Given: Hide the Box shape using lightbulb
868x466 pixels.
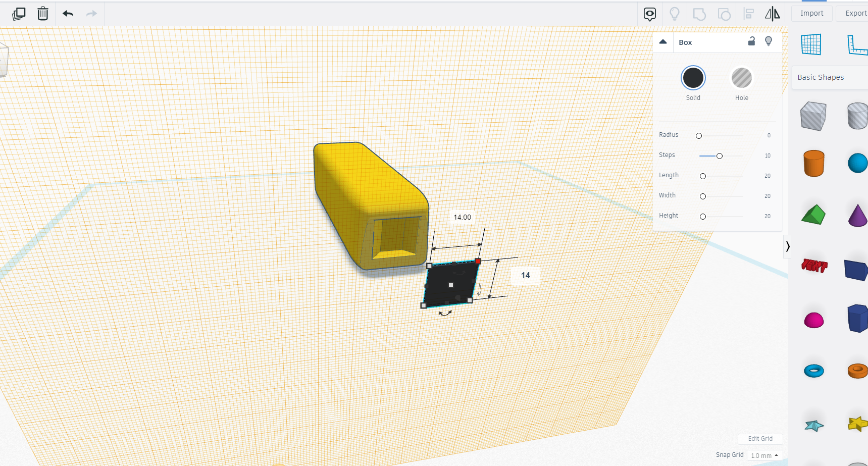Looking at the screenshot, I should (x=769, y=41).
